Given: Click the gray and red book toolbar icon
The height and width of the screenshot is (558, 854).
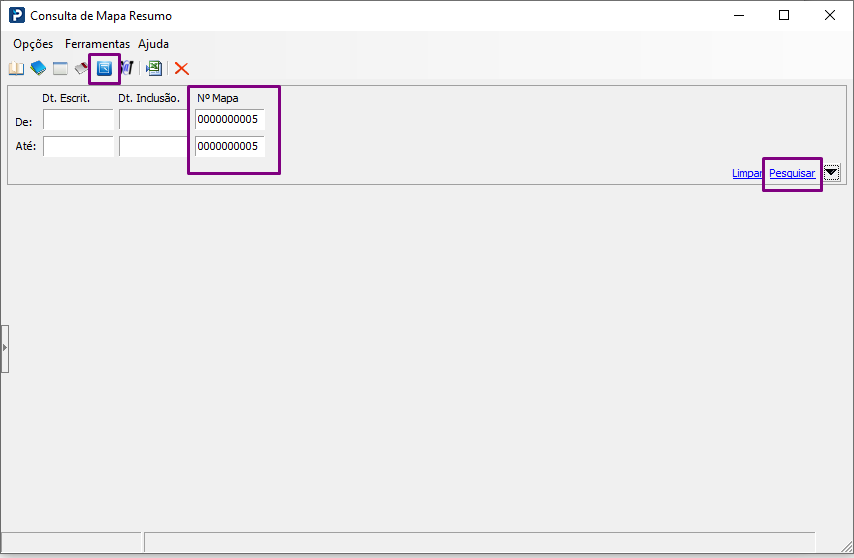Looking at the screenshot, I should click(82, 69).
